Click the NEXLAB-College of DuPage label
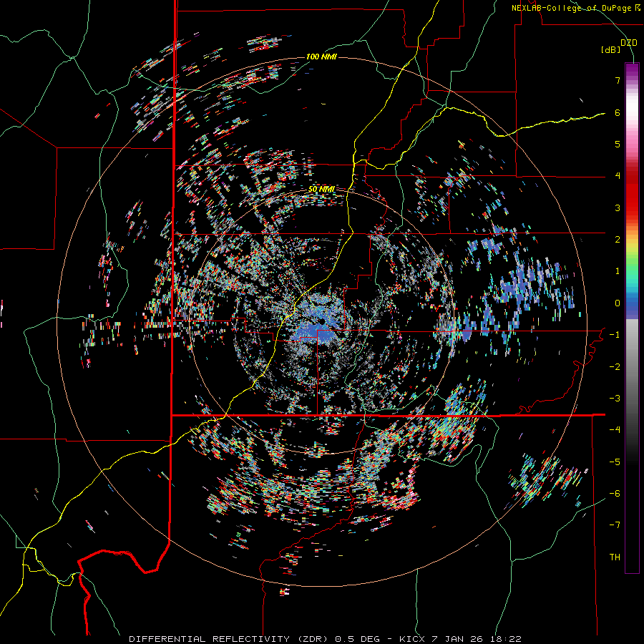644x644 pixels. coord(575,8)
